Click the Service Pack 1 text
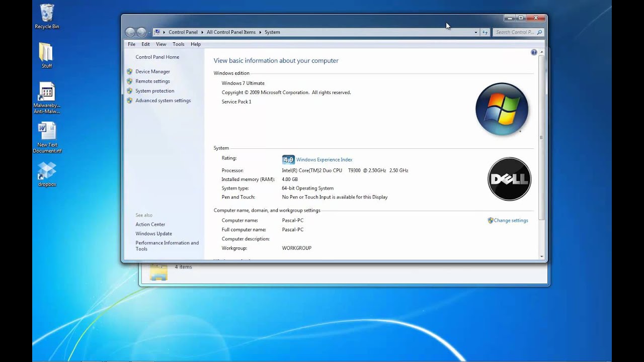The width and height of the screenshot is (644, 362). point(236,102)
